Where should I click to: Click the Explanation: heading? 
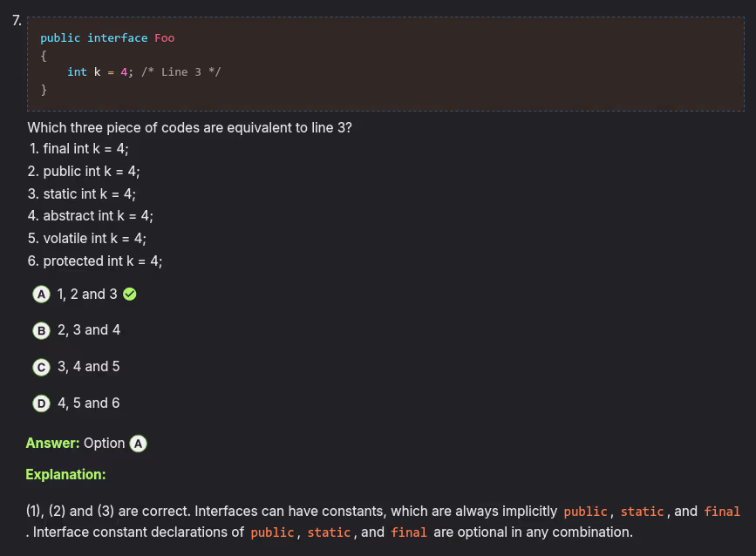click(x=65, y=475)
